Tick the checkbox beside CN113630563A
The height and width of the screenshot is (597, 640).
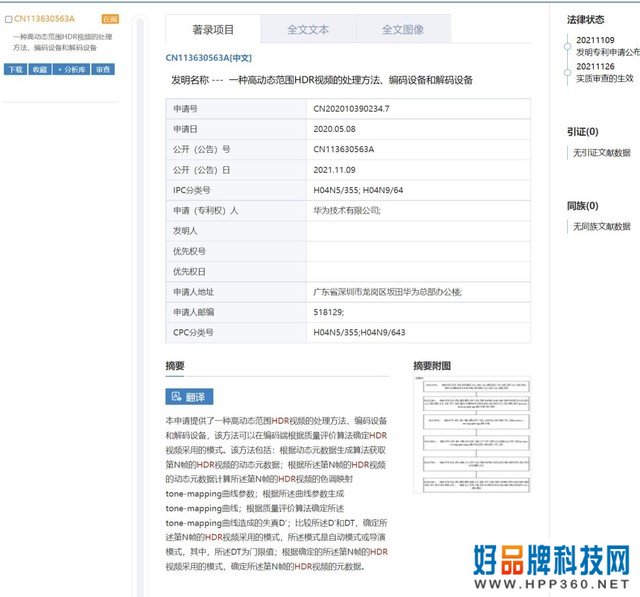pos(9,20)
